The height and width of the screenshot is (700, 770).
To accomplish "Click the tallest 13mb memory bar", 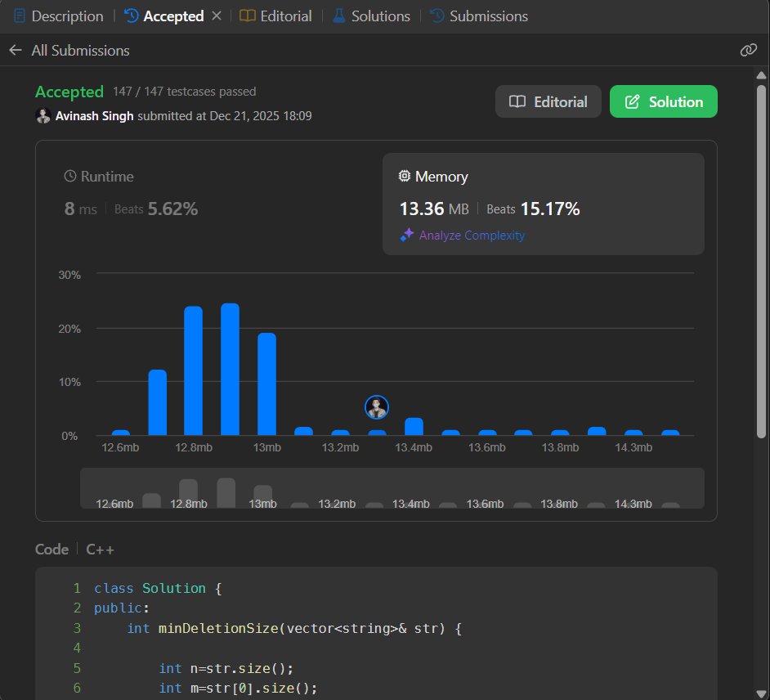I will [230, 368].
